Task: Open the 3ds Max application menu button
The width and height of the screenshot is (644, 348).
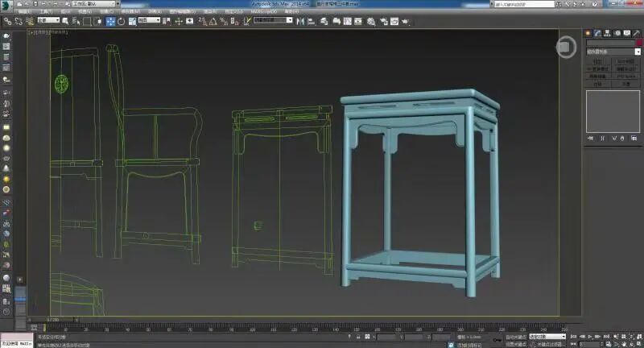Action: pos(6,5)
